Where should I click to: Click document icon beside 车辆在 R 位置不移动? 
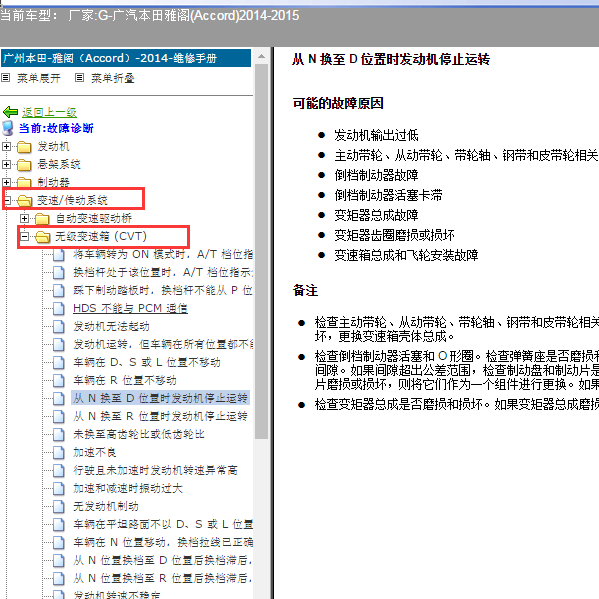[x=58, y=380]
